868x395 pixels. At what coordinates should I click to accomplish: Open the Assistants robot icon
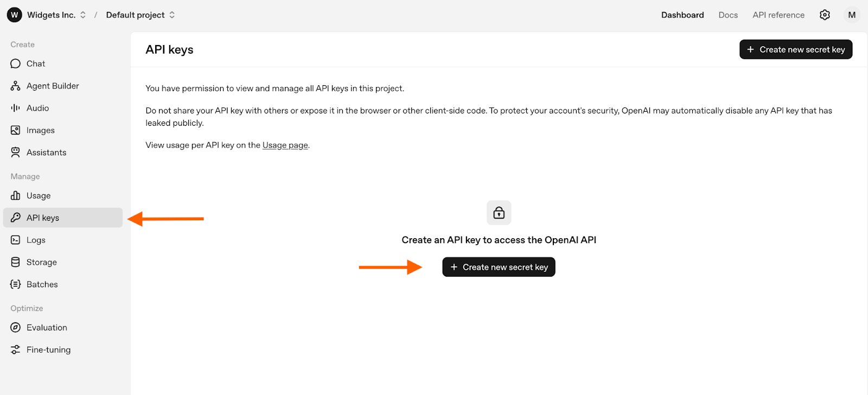[15, 152]
